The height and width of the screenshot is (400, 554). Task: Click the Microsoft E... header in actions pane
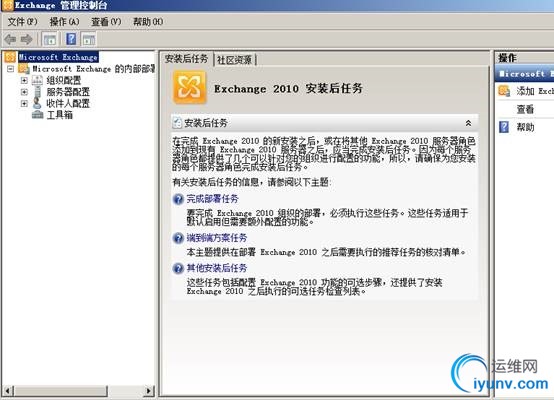[x=524, y=74]
